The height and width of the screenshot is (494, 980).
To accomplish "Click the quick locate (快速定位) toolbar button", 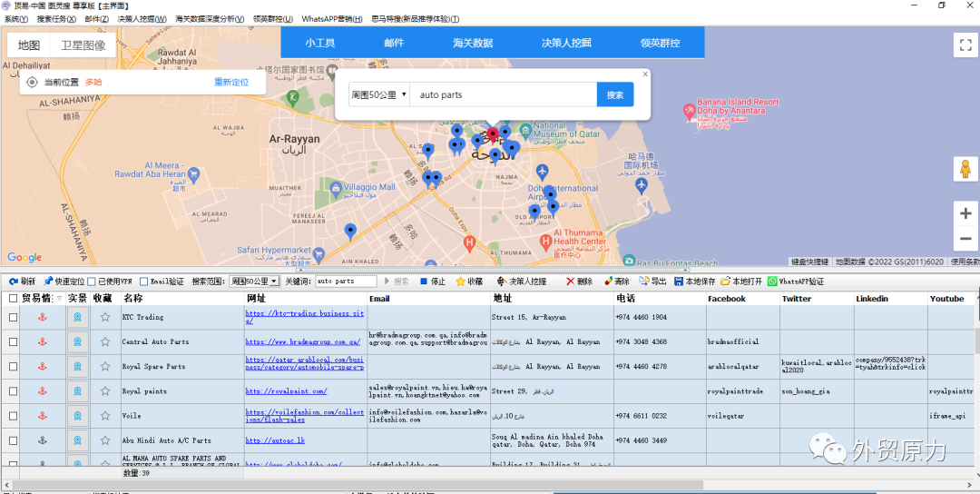I will pyautogui.click(x=64, y=282).
